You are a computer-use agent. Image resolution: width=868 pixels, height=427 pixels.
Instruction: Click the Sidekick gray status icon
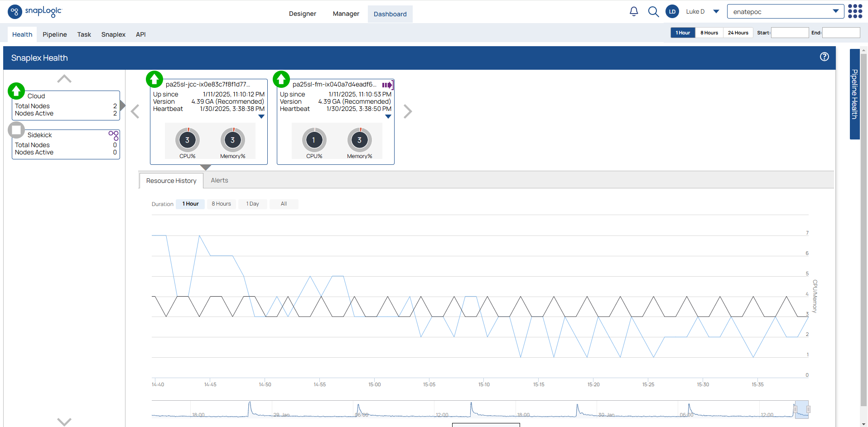click(x=16, y=130)
